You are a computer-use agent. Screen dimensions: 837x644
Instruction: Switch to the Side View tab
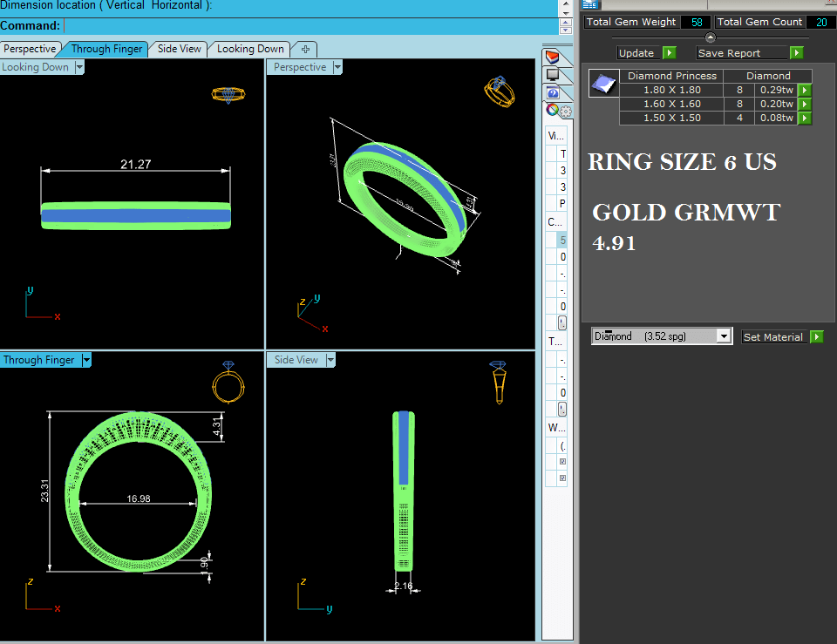[x=179, y=49]
